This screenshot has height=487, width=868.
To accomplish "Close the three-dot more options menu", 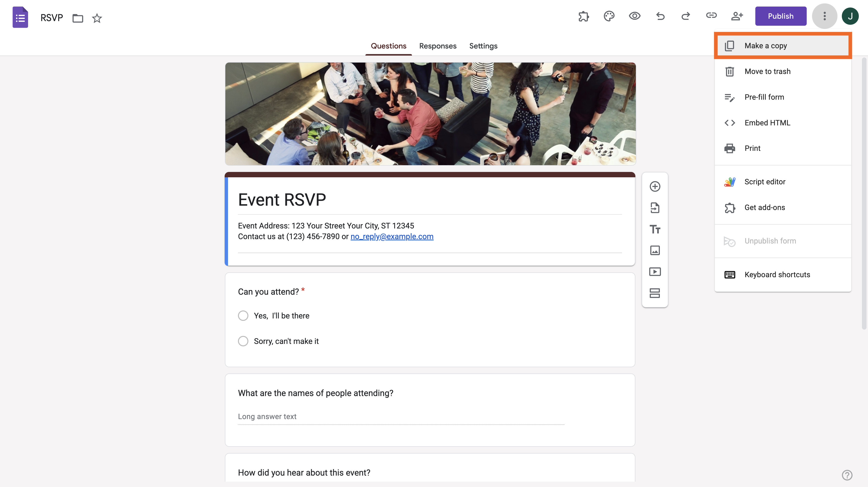I will click(x=825, y=16).
